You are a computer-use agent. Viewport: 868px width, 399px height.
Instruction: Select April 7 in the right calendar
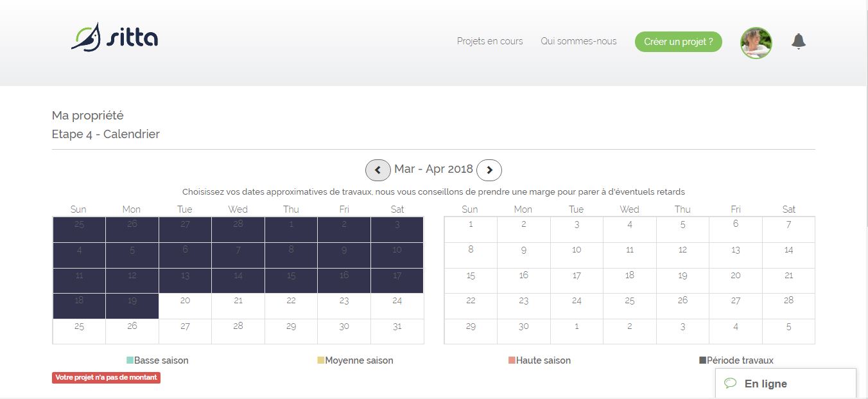pyautogui.click(x=789, y=229)
